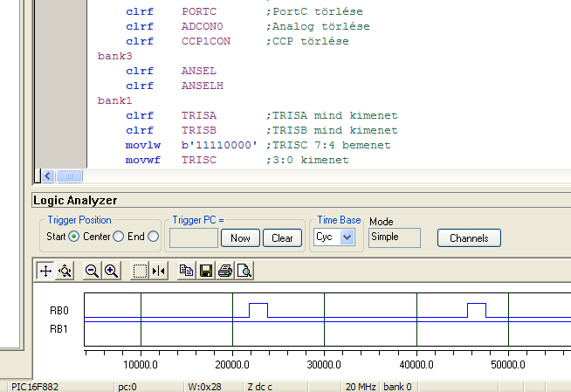Select the Start trigger position
Image resolution: width=571 pixels, height=392 pixels.
[x=74, y=237]
